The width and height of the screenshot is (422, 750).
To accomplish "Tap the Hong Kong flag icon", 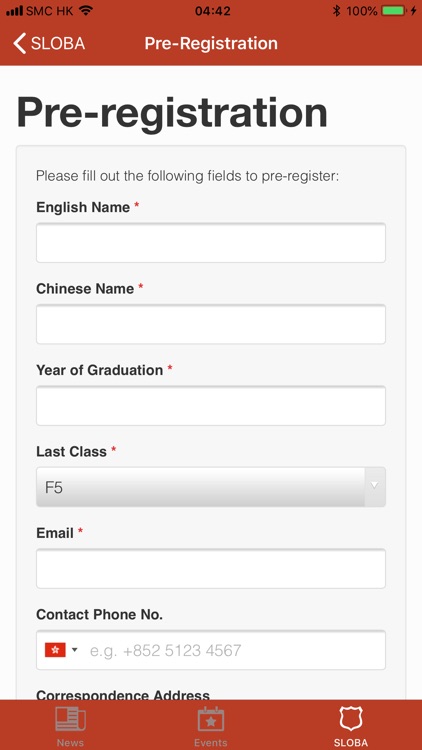I will tap(55, 650).
